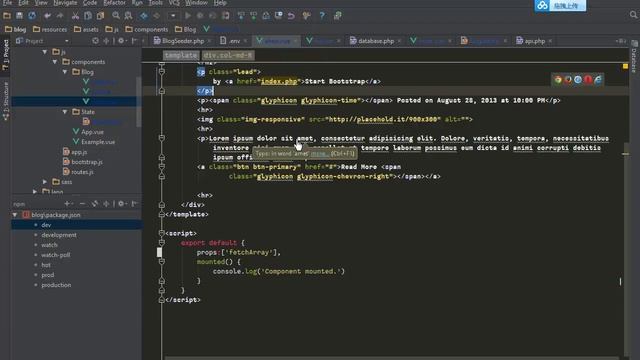Click the div.col-md-8 breadcrumb in editor
The height and width of the screenshot is (360, 640).
pyautogui.click(x=228, y=55)
